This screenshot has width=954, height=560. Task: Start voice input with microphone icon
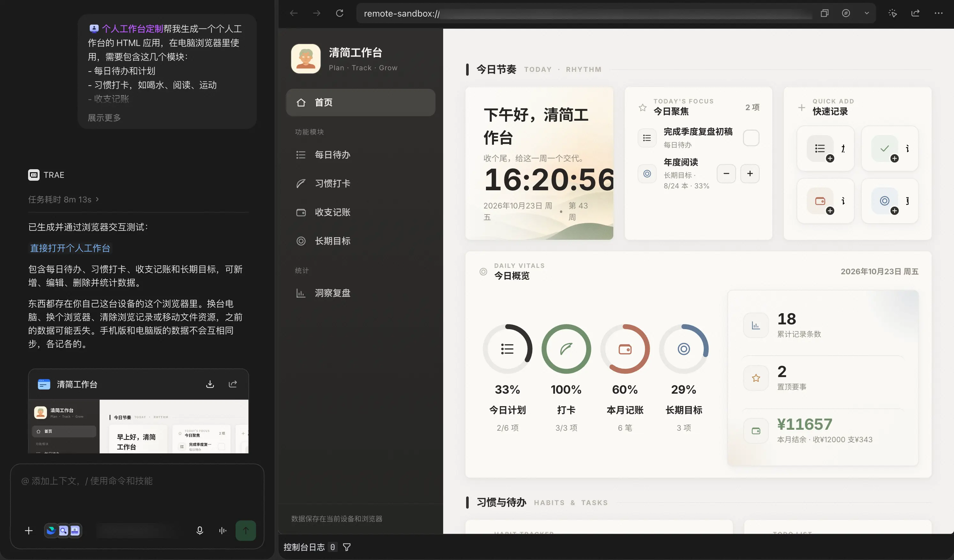(x=200, y=530)
